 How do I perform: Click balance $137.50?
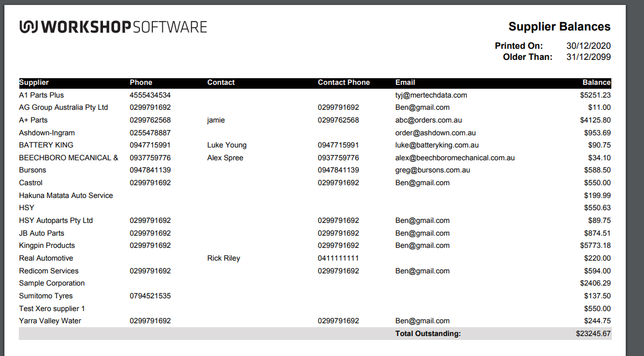[597, 296]
